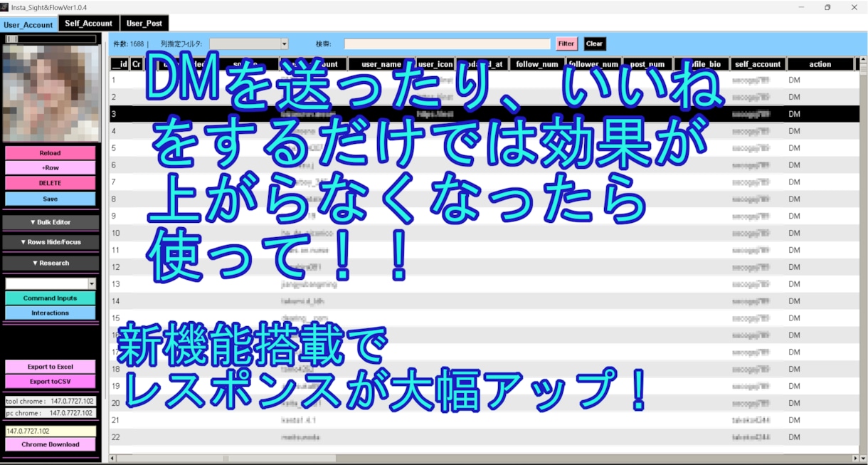Viewport: 868px width, 465px height.
Task: Click the Export toCSV button
Action: pos(50,382)
